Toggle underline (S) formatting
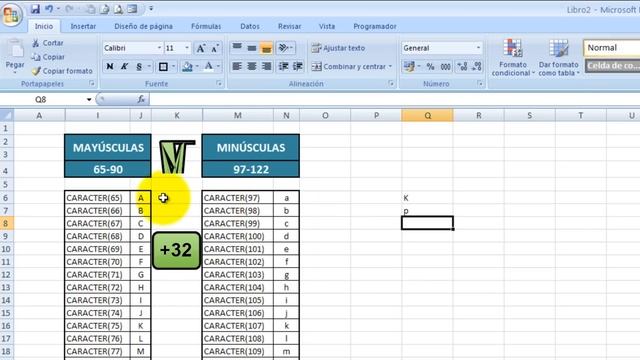The height and width of the screenshot is (360, 640). pyautogui.click(x=139, y=66)
